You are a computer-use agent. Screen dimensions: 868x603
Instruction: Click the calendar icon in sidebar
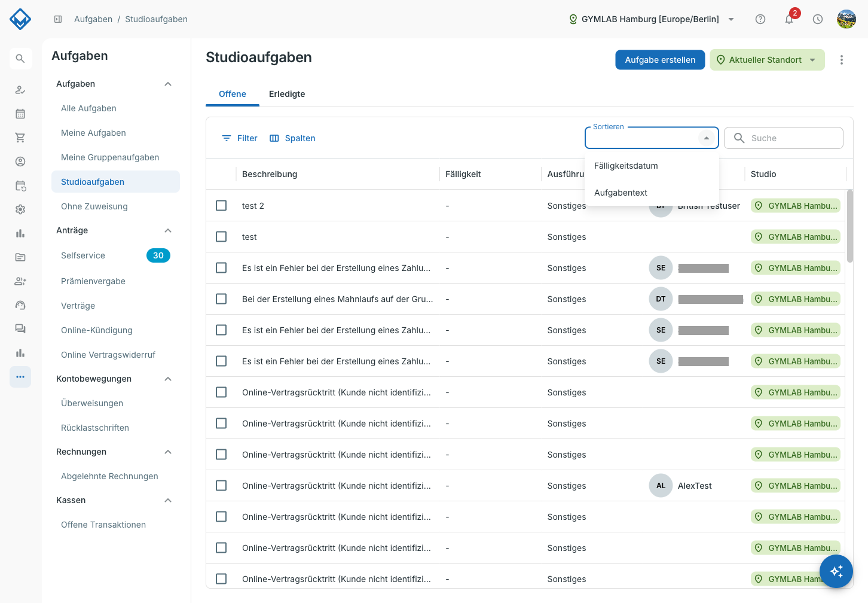click(20, 114)
